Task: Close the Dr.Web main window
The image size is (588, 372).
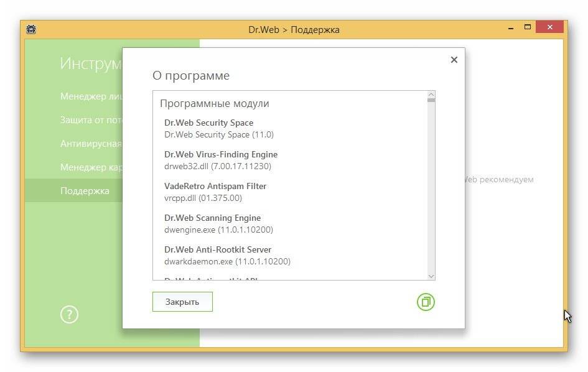Action: [x=550, y=27]
